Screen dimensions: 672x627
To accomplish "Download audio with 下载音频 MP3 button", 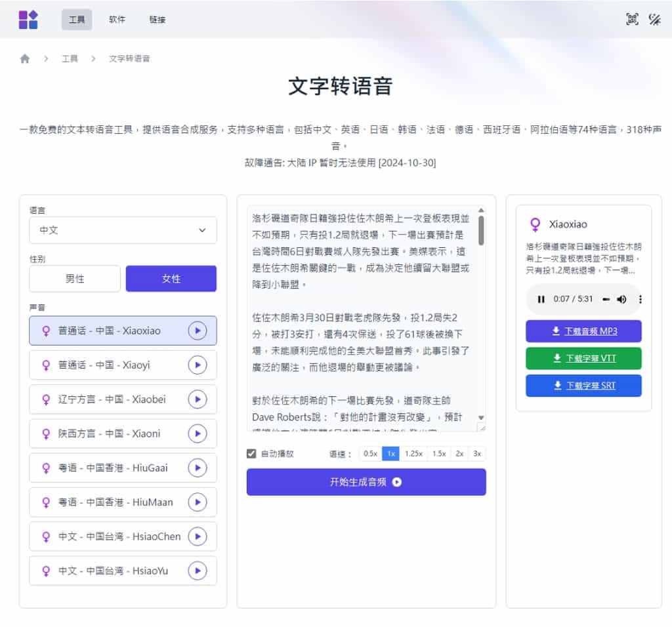I will [583, 331].
